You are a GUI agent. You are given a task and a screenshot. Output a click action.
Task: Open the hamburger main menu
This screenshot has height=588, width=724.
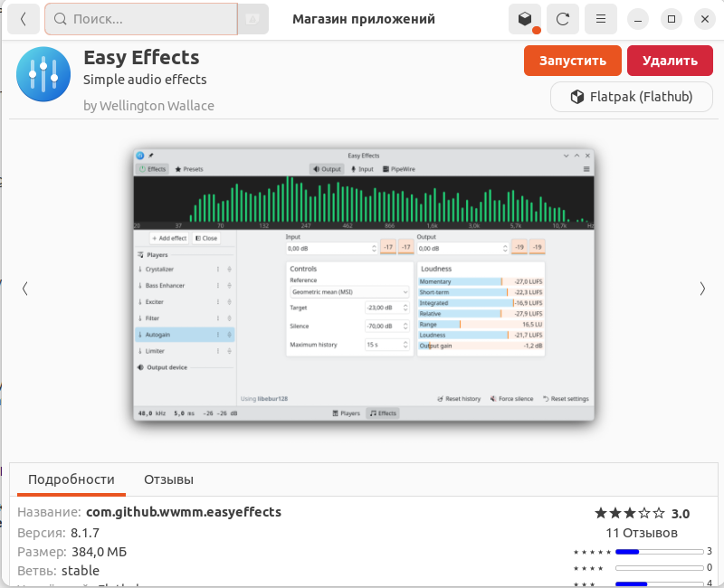[600, 19]
